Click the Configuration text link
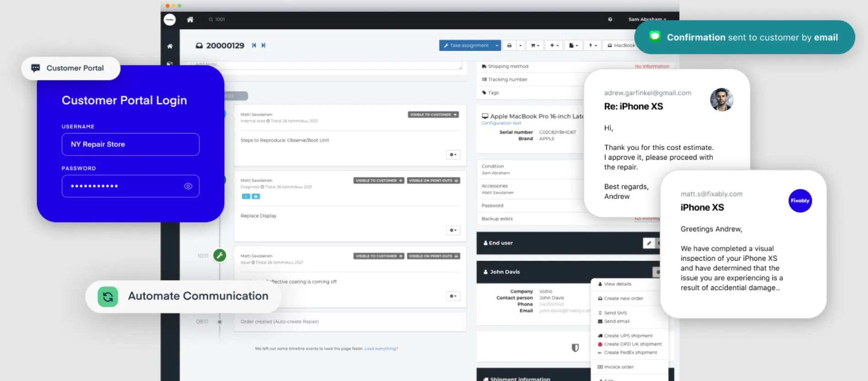868x381 pixels. [x=501, y=123]
